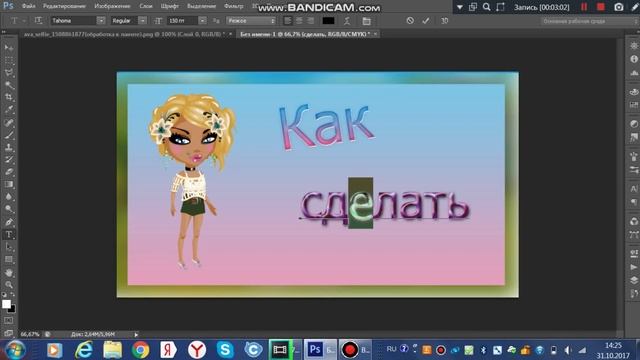Image resolution: width=640 pixels, height=360 pixels.
Task: Close the Без имени-1 document tab
Action: tap(376, 34)
